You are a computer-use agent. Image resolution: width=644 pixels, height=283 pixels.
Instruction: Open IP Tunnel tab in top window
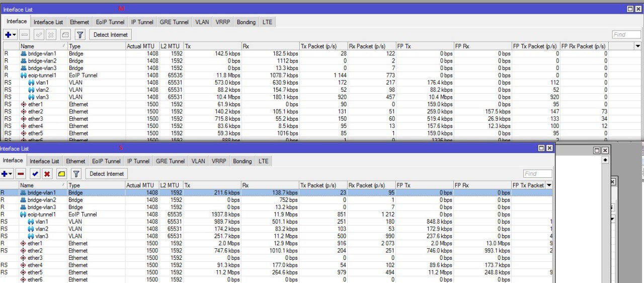pos(142,22)
